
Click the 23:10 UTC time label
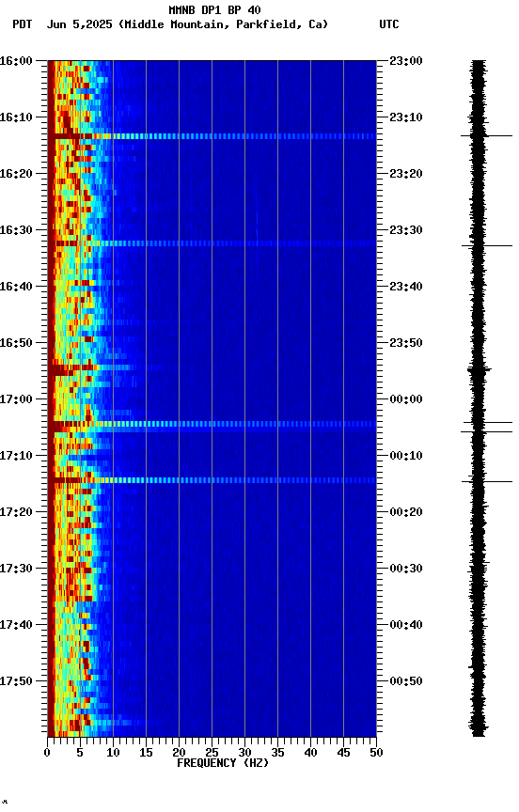(x=406, y=117)
